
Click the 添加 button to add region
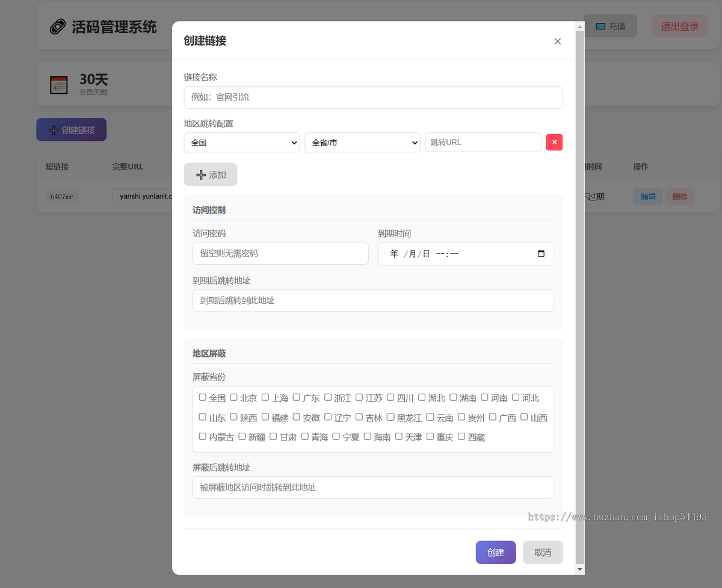(x=211, y=175)
